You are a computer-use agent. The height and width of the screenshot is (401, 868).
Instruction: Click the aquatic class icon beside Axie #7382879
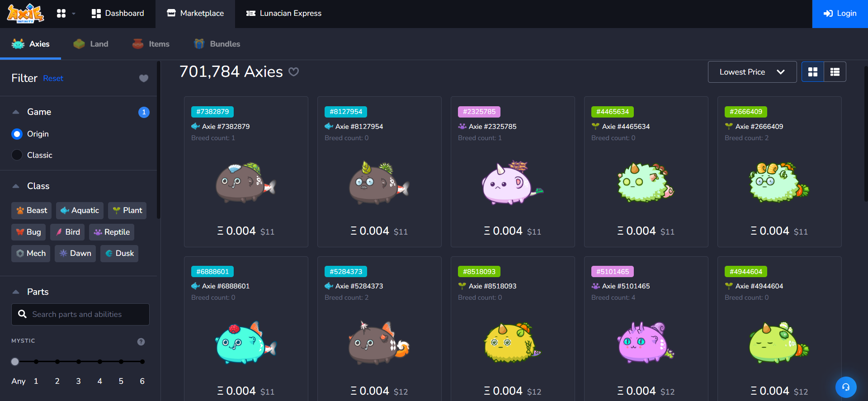196,126
